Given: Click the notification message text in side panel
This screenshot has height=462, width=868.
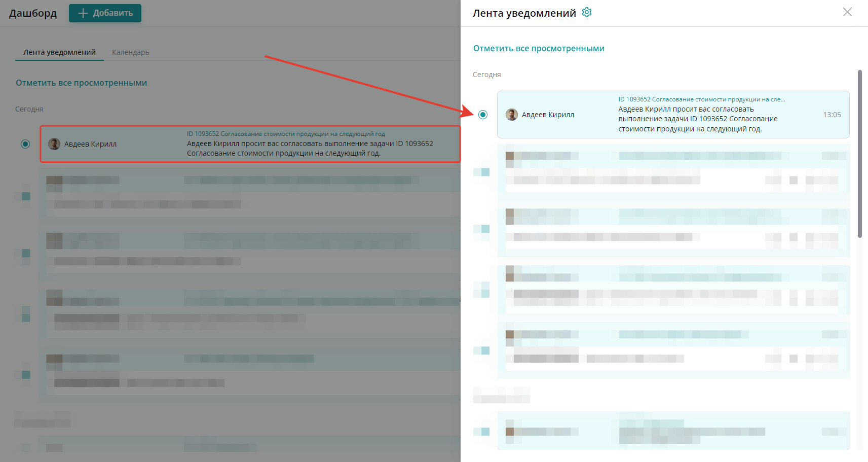Looking at the screenshot, I should (698, 119).
